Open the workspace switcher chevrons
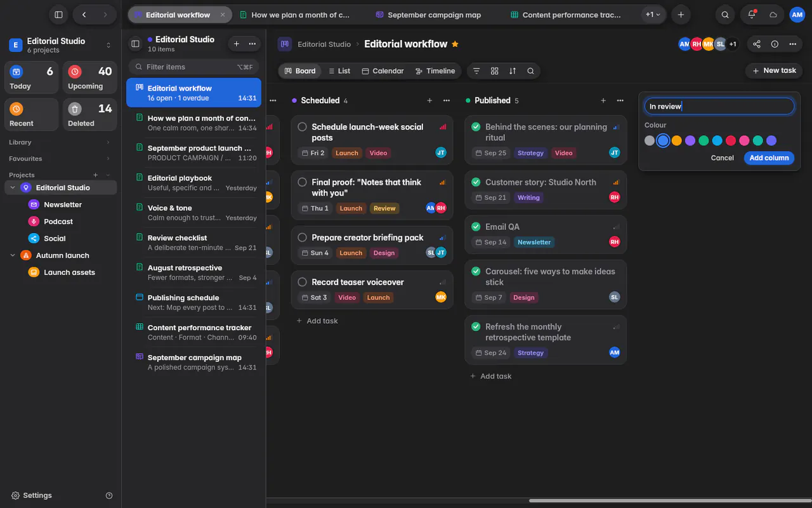This screenshot has width=812, height=508. coord(108,45)
